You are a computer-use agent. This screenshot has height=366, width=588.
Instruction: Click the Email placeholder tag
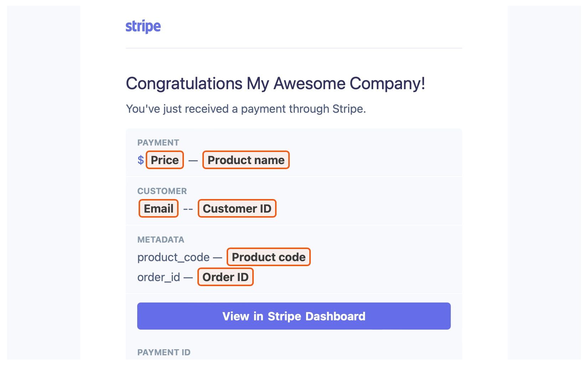pyautogui.click(x=159, y=209)
